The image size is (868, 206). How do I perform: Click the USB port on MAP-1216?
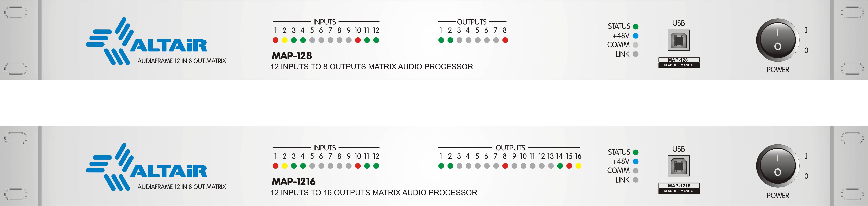pyautogui.click(x=679, y=166)
